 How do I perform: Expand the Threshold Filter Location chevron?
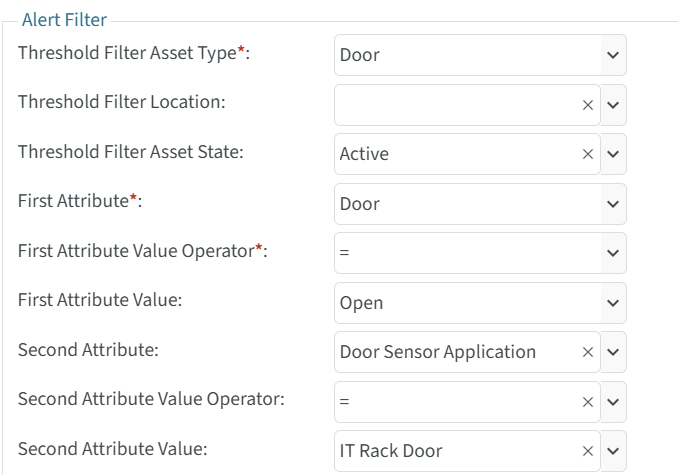click(614, 105)
